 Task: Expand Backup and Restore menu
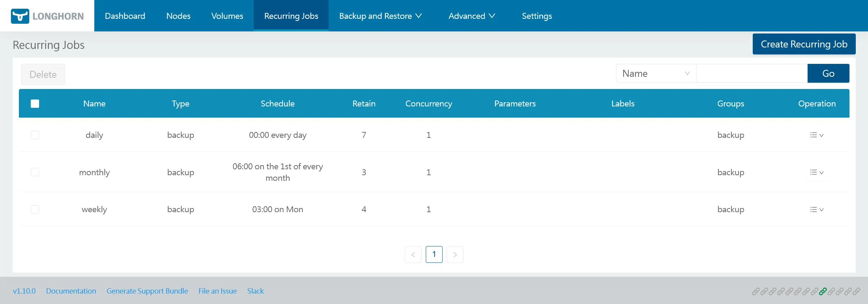coord(380,16)
